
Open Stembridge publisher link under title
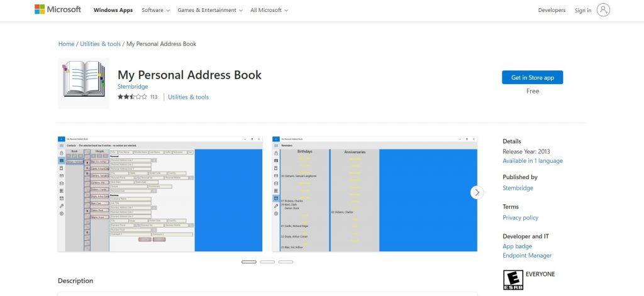click(133, 87)
